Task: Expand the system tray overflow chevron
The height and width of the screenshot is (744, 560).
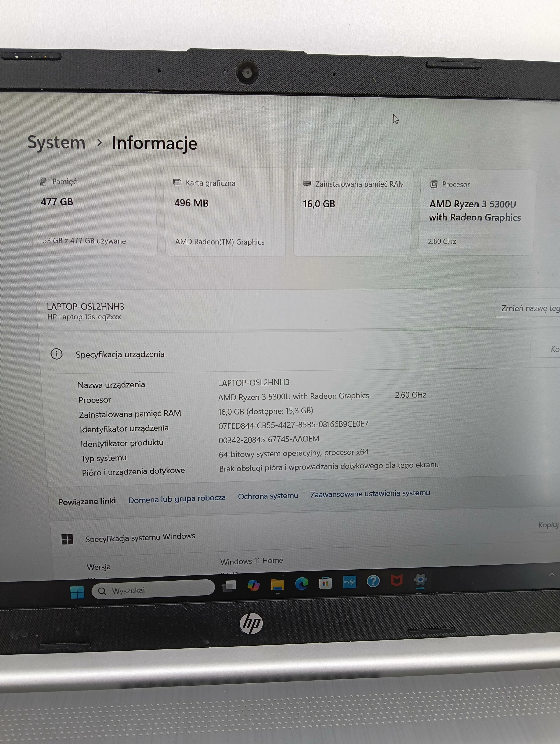Action: pos(552,575)
